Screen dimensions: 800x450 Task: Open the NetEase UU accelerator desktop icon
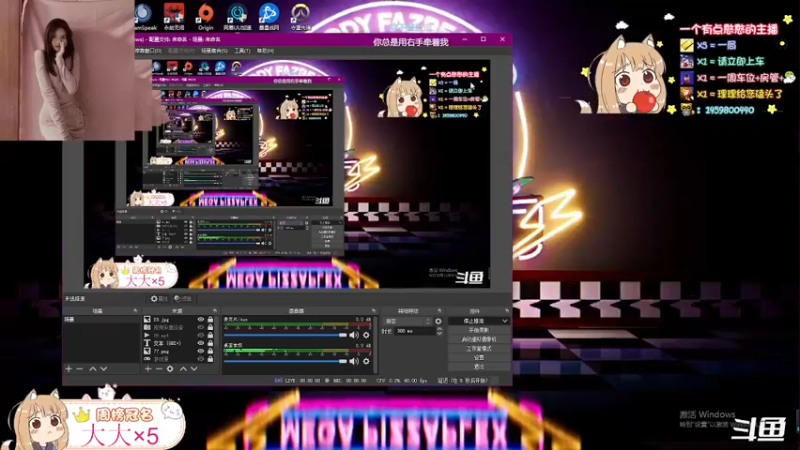pyautogui.click(x=237, y=16)
